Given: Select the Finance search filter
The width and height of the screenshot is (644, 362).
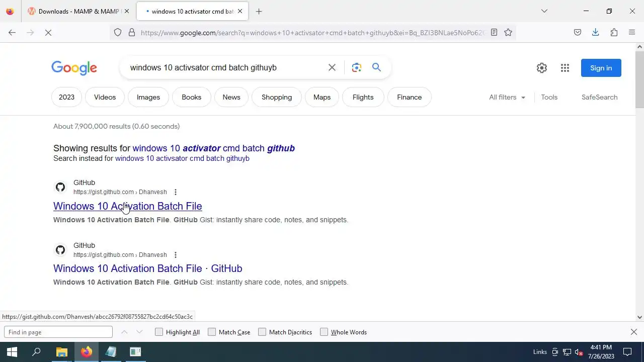Looking at the screenshot, I should click(x=410, y=97).
